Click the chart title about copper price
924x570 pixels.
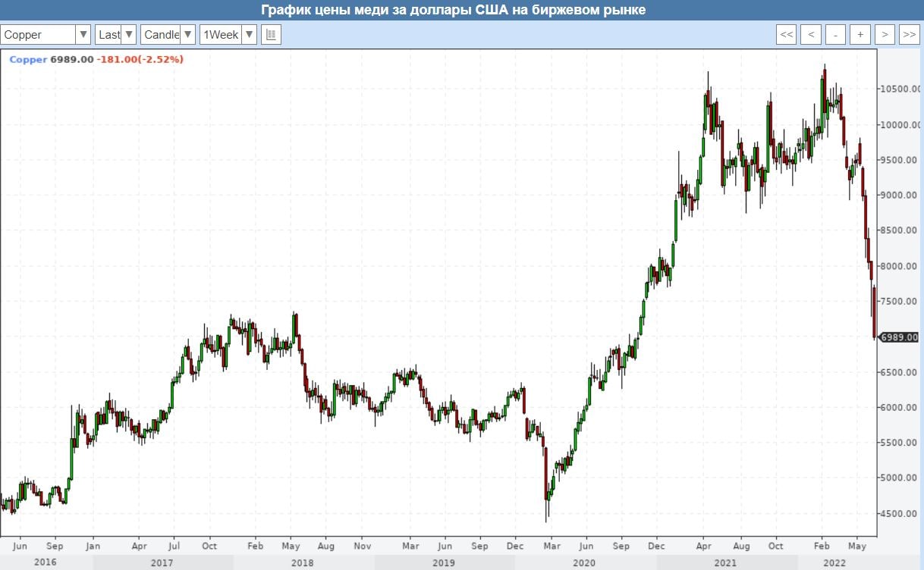coord(454,11)
